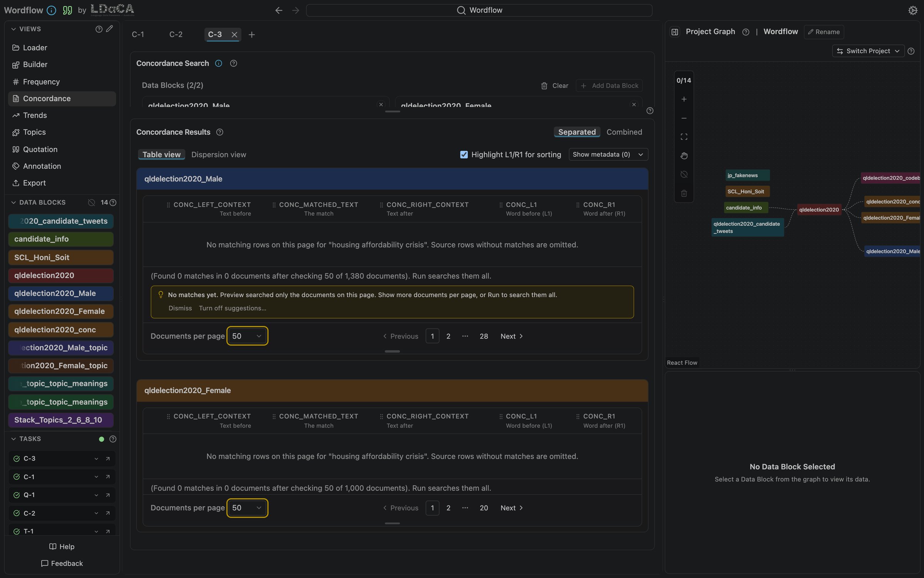Click the green quotation marks logo icon
Screen dimensions: 924x578
click(x=67, y=10)
